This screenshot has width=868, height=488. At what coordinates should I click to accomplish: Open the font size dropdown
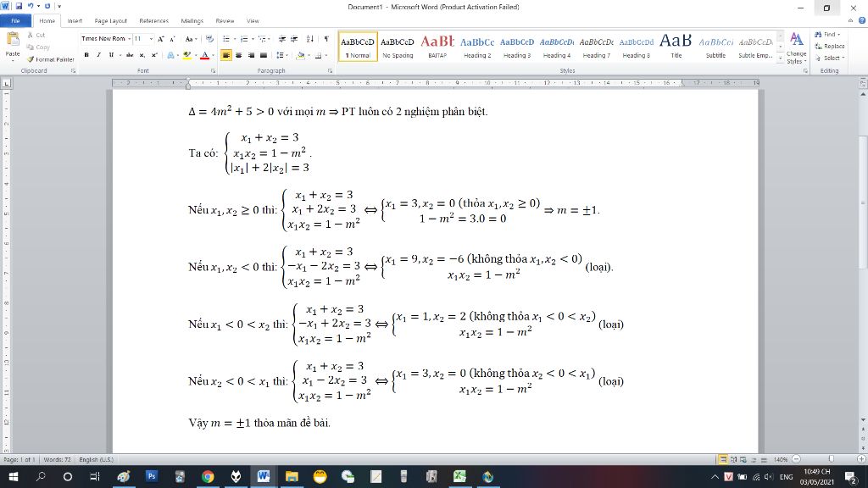coord(151,39)
